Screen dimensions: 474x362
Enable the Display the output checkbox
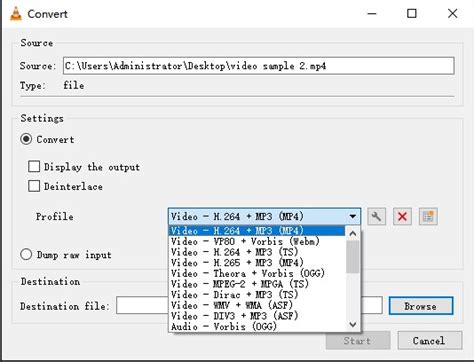[34, 166]
